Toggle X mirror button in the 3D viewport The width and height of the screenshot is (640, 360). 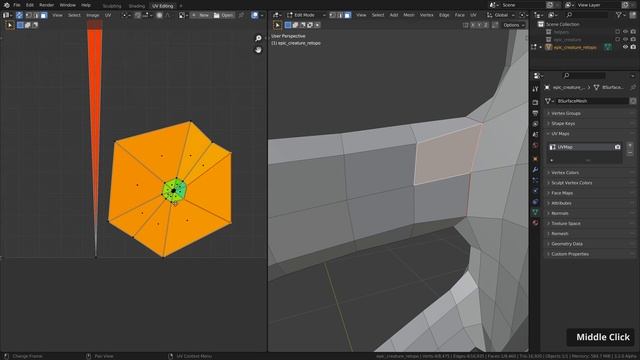point(473,25)
